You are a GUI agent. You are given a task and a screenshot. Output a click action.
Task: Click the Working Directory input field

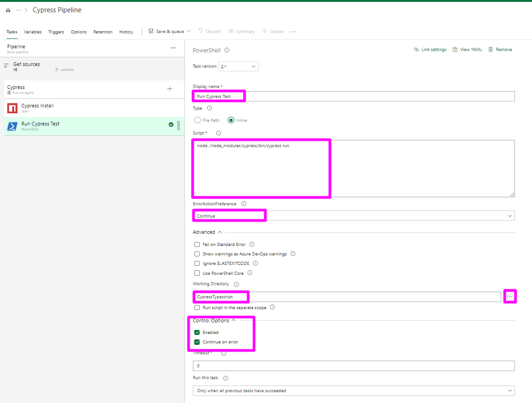click(x=347, y=297)
